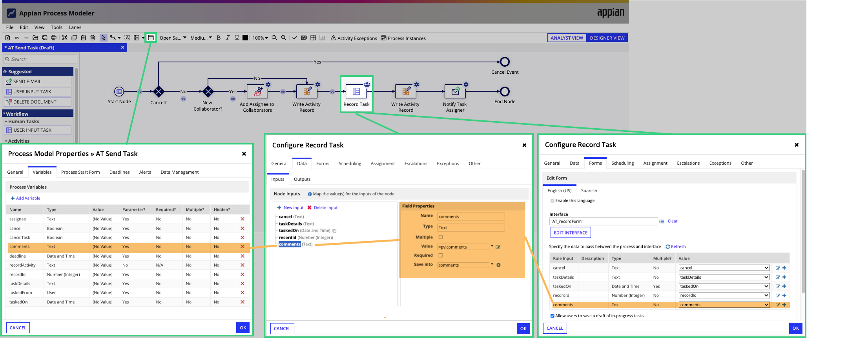Open the 100% zoom level dropdown
The width and height of the screenshot is (868, 338).
pyautogui.click(x=260, y=38)
